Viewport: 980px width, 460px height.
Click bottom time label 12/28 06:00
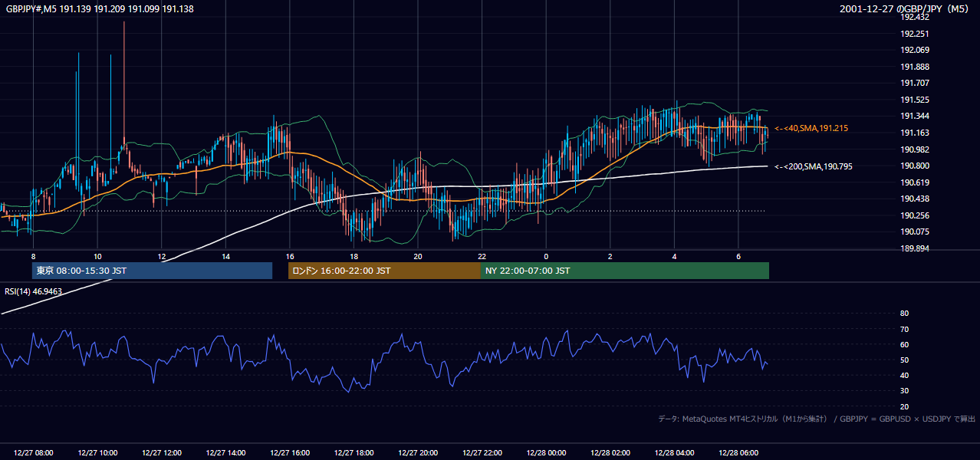click(x=738, y=453)
